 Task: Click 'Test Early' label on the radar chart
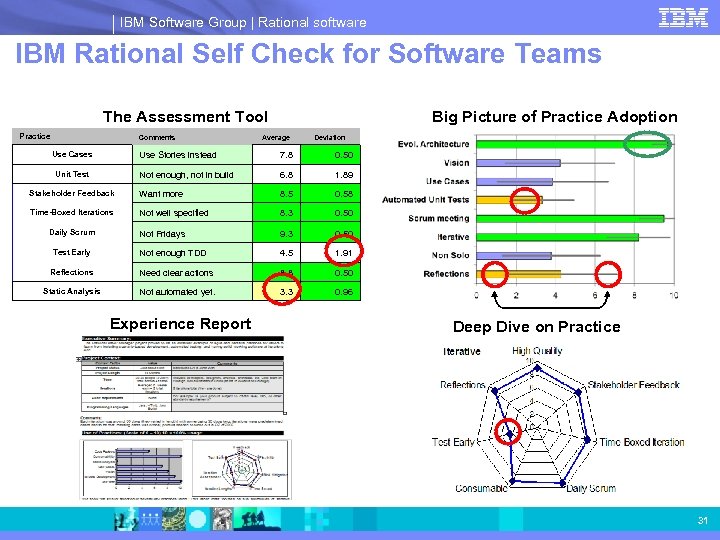453,442
